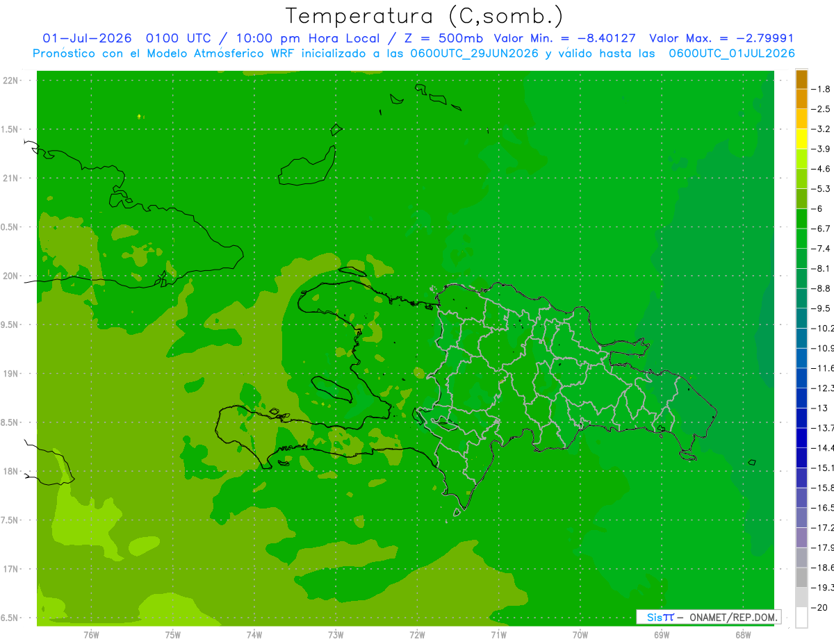Click the '-8.8' colorbar value
The width and height of the screenshot is (834, 644).
(821, 288)
